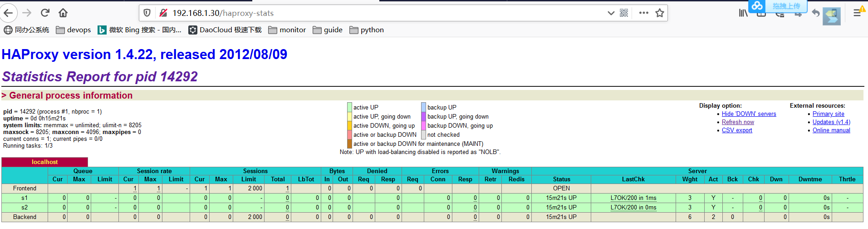Image resolution: width=868 pixels, height=229 pixels.
Task: Open the QR code icon in address bar
Action: coord(624,13)
